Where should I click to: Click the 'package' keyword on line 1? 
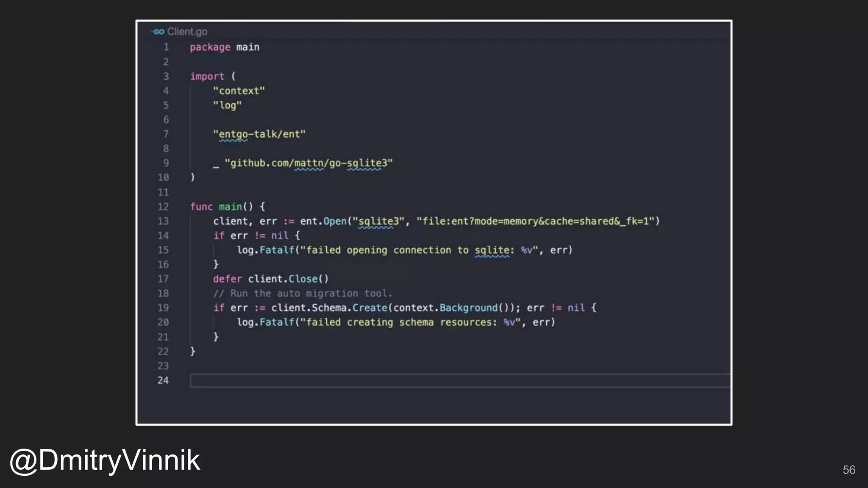pos(210,47)
